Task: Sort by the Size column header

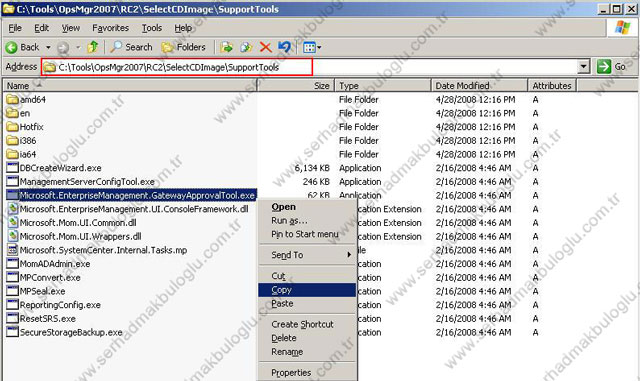Action: point(296,86)
